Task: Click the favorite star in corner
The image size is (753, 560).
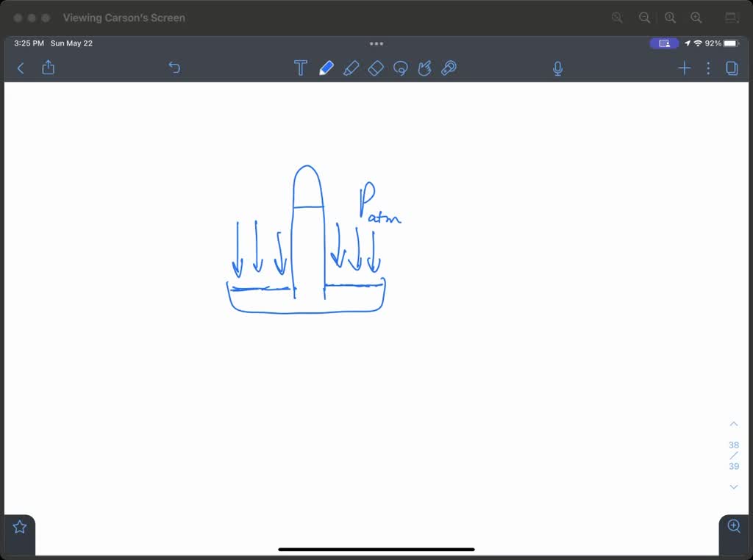Action: coord(20,527)
